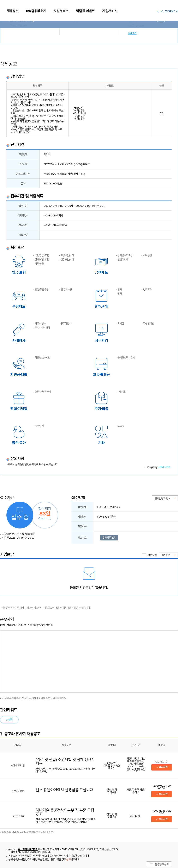Click the 담당업무 section bullet icon
This screenshot has height=868, width=178.
coord(8,77)
